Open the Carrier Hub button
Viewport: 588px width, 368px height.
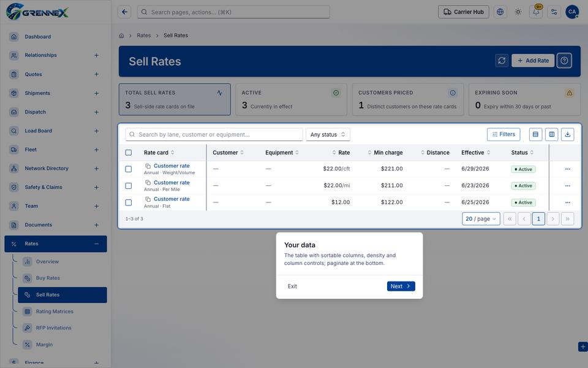click(x=464, y=12)
